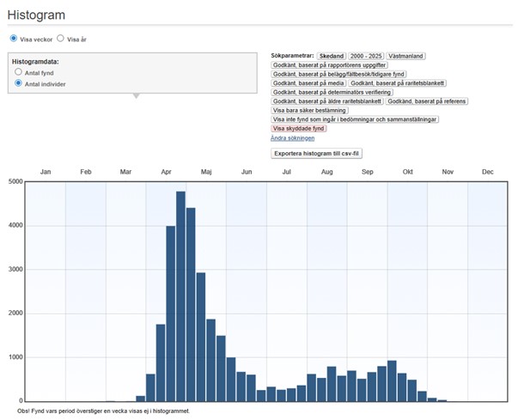Viewport: 518px width, 420px height.
Task: Click the "Skedand" search parameter tag
Action: click(x=331, y=55)
